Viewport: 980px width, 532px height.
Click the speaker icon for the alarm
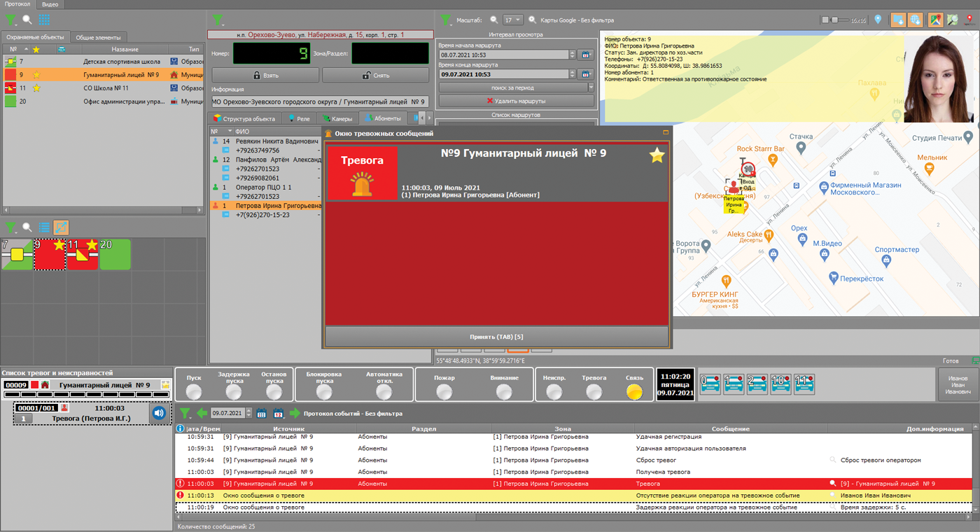click(159, 413)
